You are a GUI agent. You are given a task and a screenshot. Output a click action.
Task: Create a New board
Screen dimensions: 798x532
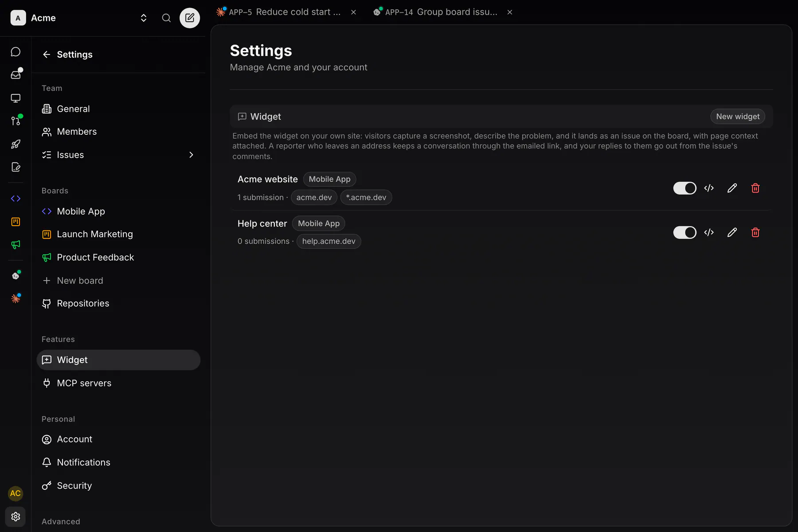pos(118,281)
